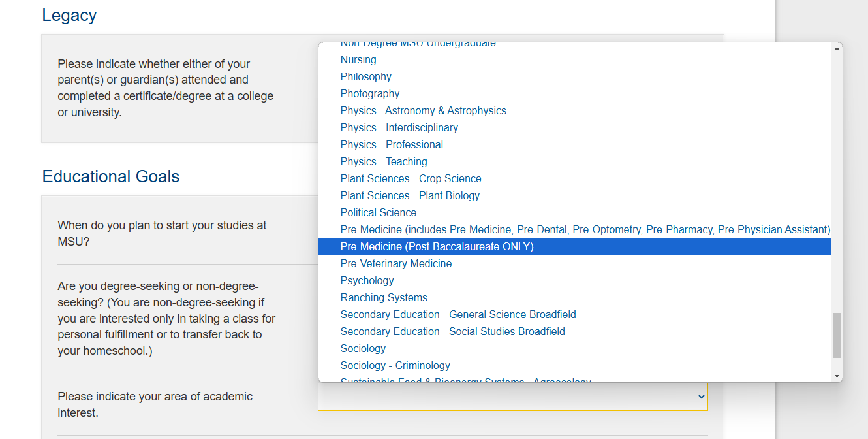This screenshot has height=439, width=868.
Task: Choose Philosophy in the options list
Action: coord(574,76)
